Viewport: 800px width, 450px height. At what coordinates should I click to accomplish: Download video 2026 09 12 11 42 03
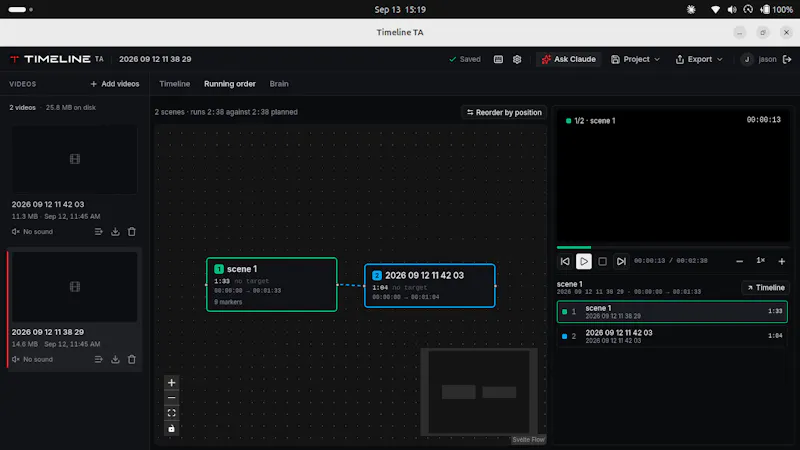tap(115, 232)
